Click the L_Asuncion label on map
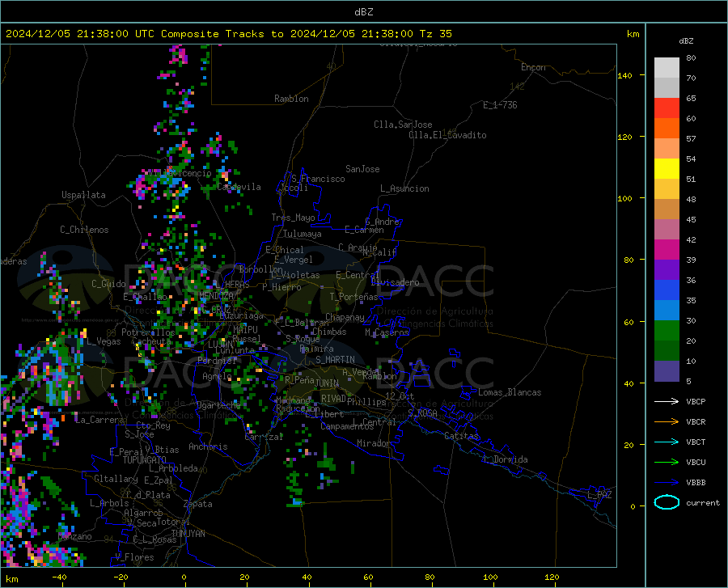Screen dimensions: 728x588 point(404,188)
